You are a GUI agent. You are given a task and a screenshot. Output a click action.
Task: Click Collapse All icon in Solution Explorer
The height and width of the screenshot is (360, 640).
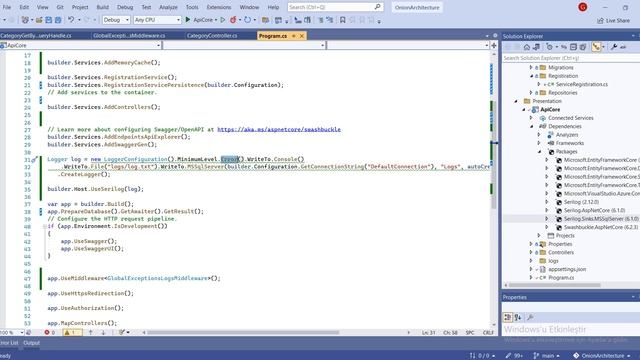pyautogui.click(x=573, y=47)
